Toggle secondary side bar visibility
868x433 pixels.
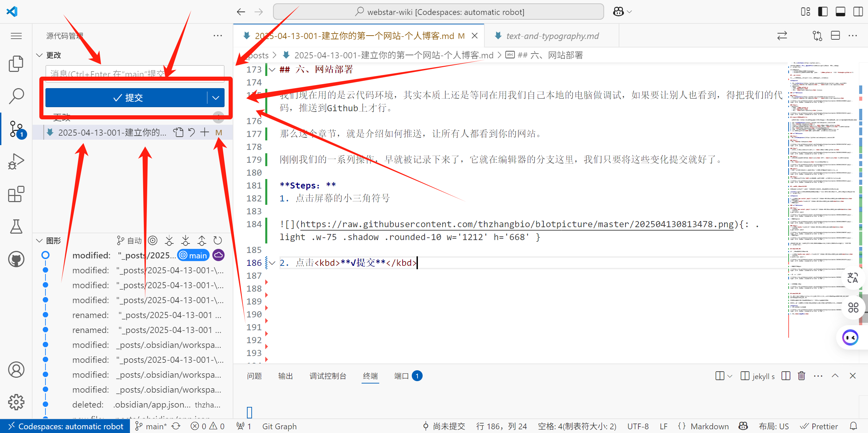coord(858,12)
